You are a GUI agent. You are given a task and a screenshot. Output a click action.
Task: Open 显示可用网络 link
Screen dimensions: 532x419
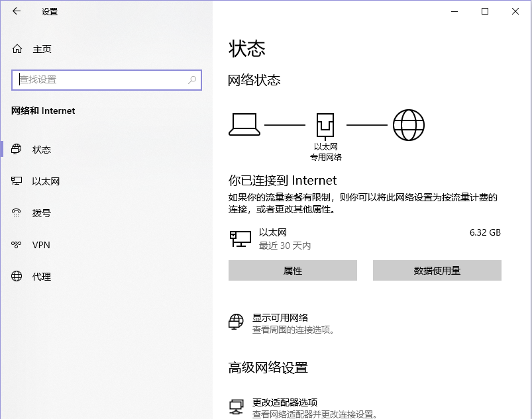280,318
